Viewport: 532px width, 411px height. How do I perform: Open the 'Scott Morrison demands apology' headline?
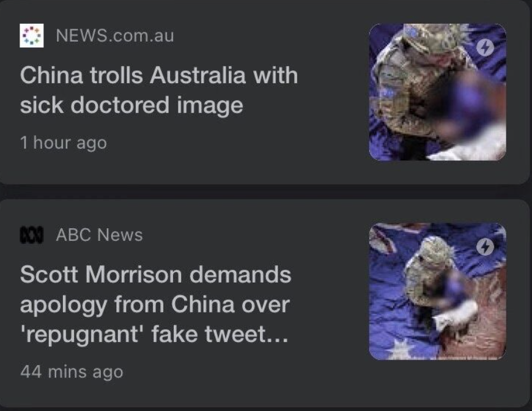tap(155, 305)
